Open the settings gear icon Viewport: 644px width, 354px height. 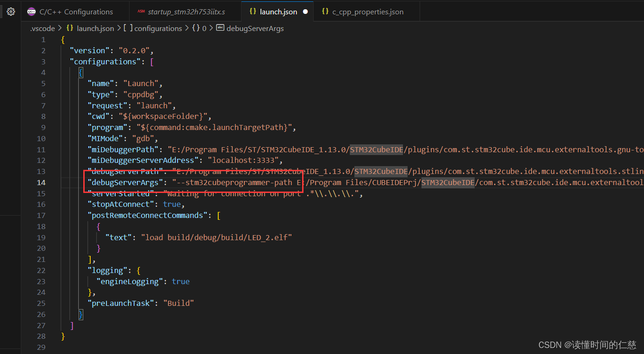(x=11, y=11)
